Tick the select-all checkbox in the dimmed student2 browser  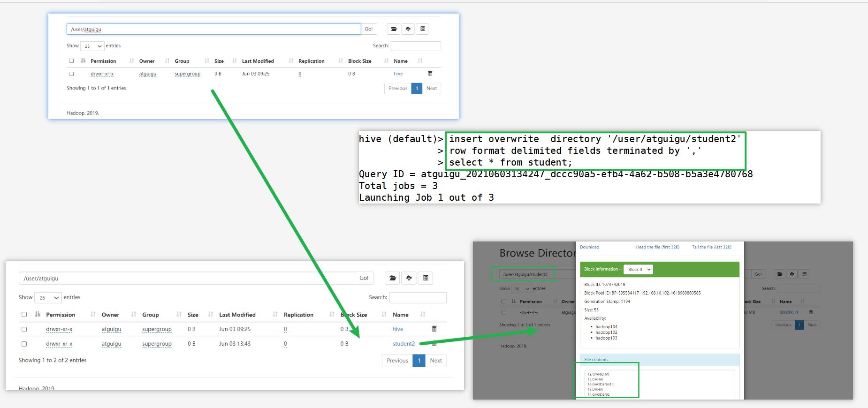click(503, 302)
